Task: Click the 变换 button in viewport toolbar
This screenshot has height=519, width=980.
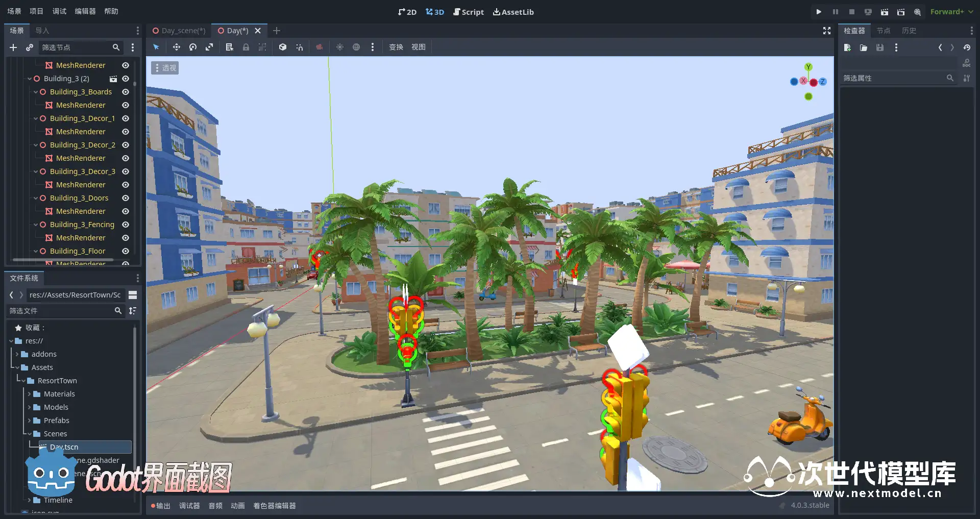Action: 396,47
